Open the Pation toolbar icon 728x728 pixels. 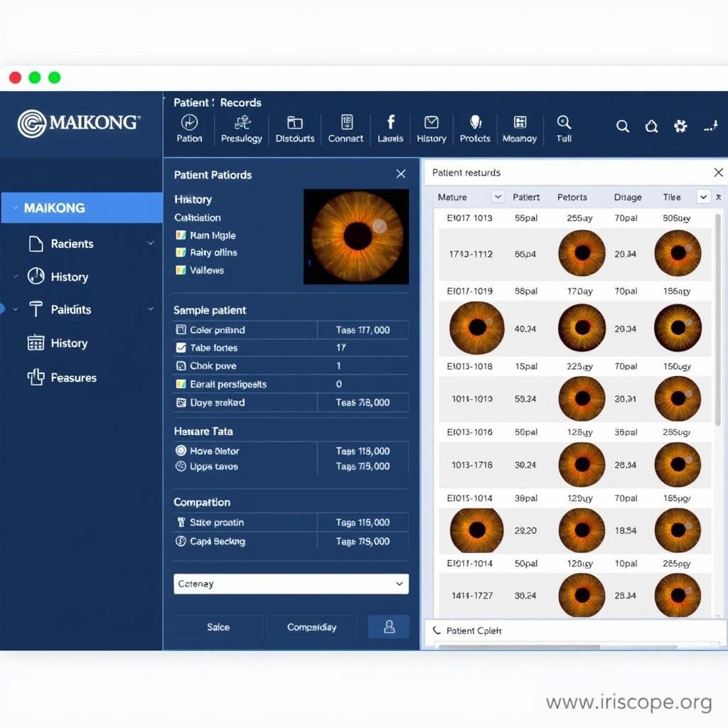click(x=189, y=122)
